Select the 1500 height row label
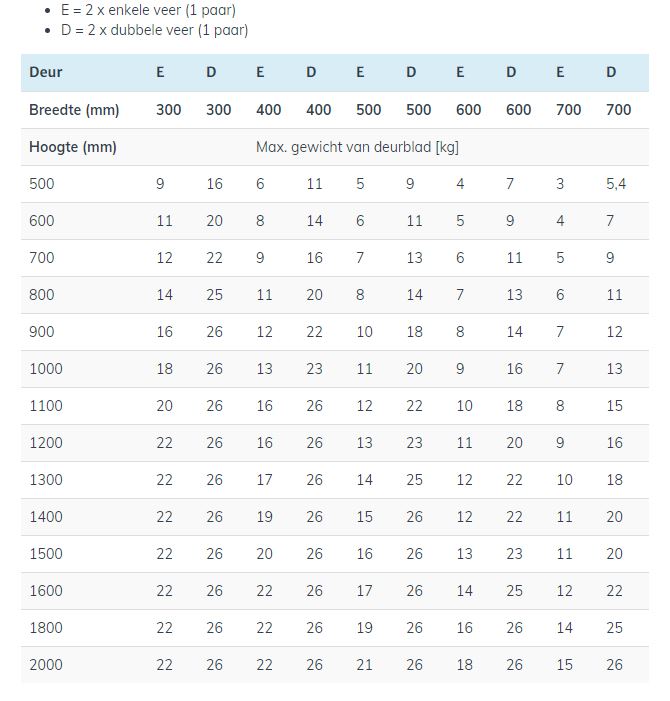670x701 pixels. pos(45,554)
